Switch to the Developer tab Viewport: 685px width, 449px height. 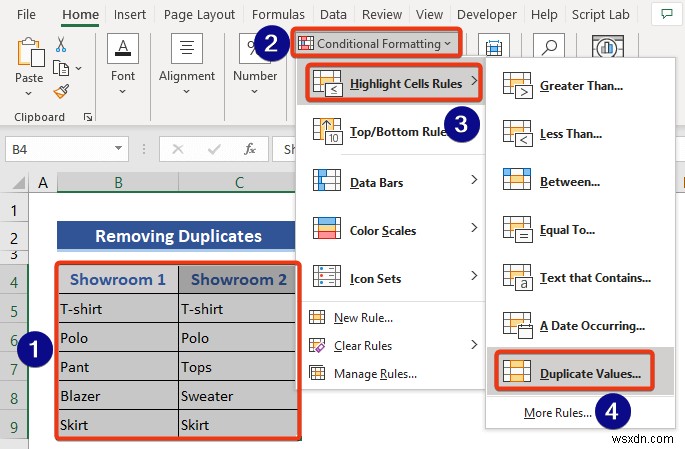[487, 14]
